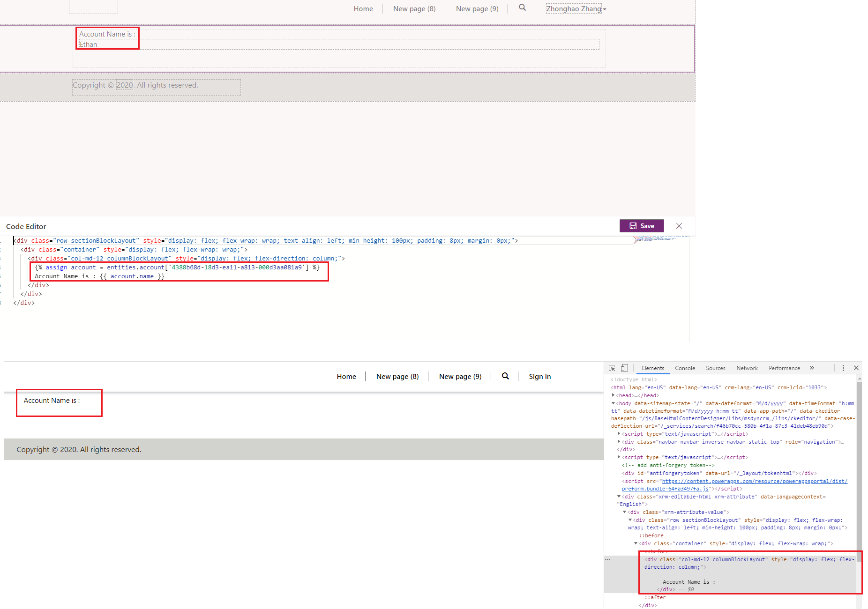Close the Code Editor panel
This screenshot has height=609, width=868.
(x=679, y=226)
